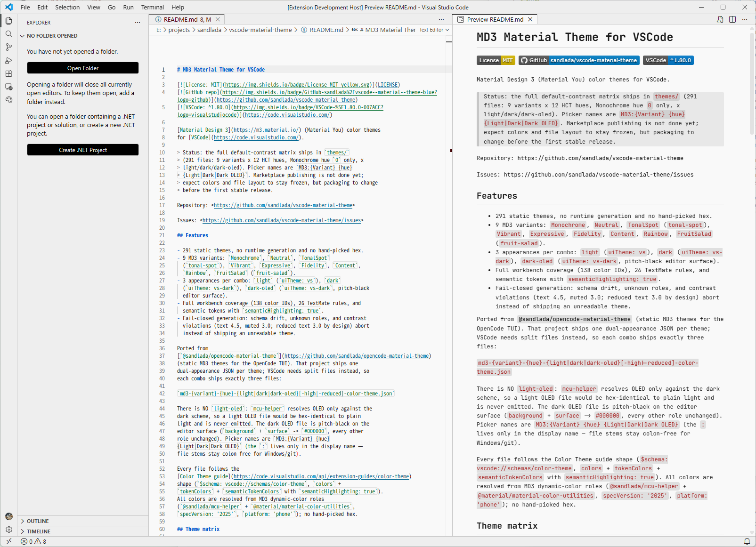The image size is (756, 547).
Task: Open preview group more actions menu
Action: point(745,19)
